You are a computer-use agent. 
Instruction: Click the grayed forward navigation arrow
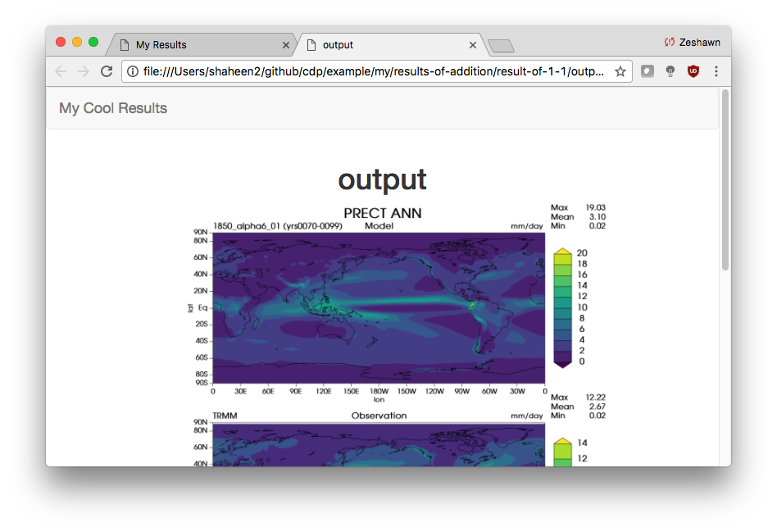coord(83,71)
